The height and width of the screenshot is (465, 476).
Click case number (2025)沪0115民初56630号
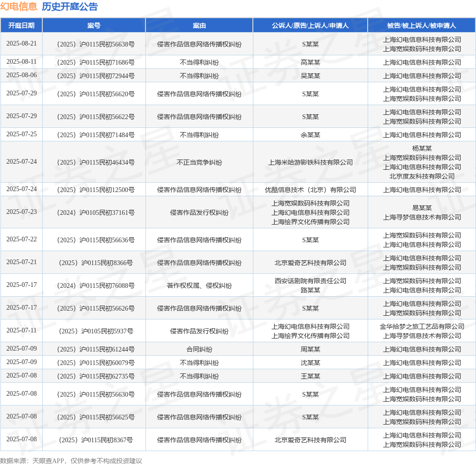96,394
